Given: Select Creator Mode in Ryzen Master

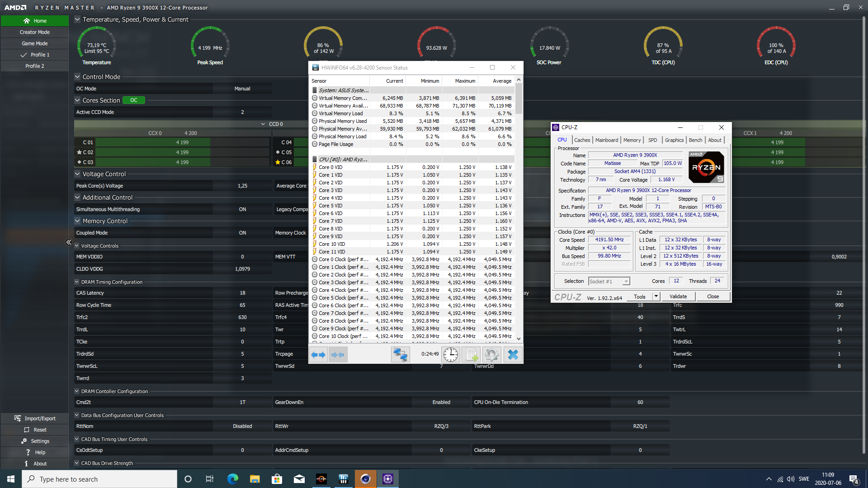Looking at the screenshot, I should point(35,32).
